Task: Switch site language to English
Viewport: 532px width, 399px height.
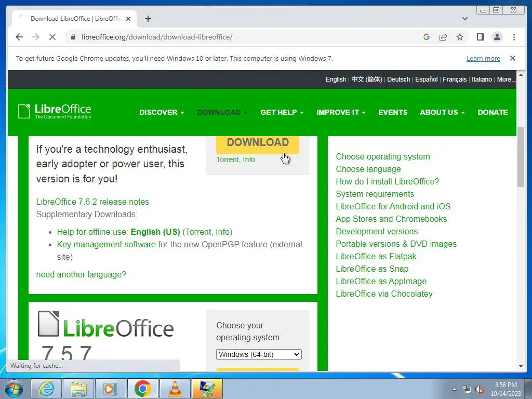Action: (x=336, y=79)
